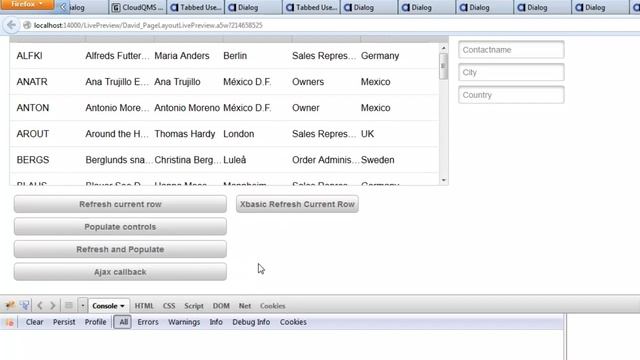
Task: Switch to Firebug HTML panel
Action: coord(144,306)
